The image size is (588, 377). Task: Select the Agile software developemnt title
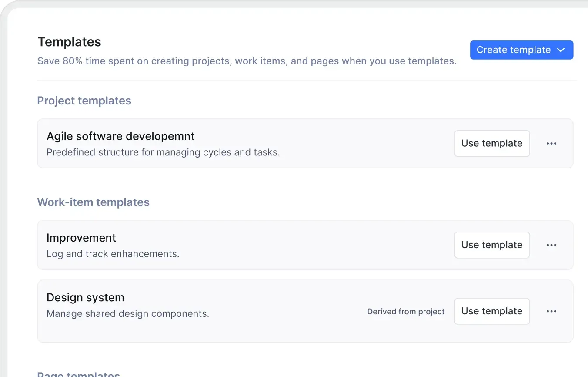tap(120, 136)
